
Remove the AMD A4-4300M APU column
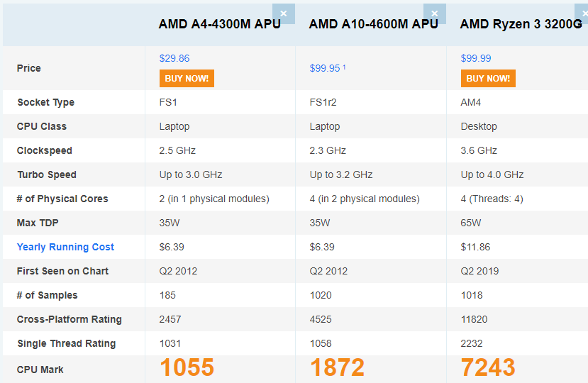284,14
